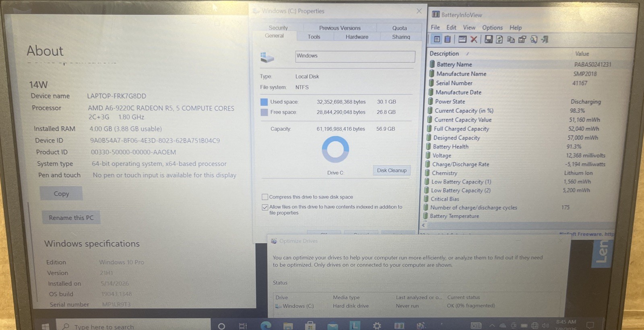Image resolution: width=644 pixels, height=330 pixels.
Task: Open the notification center icon
Action: tap(590, 325)
